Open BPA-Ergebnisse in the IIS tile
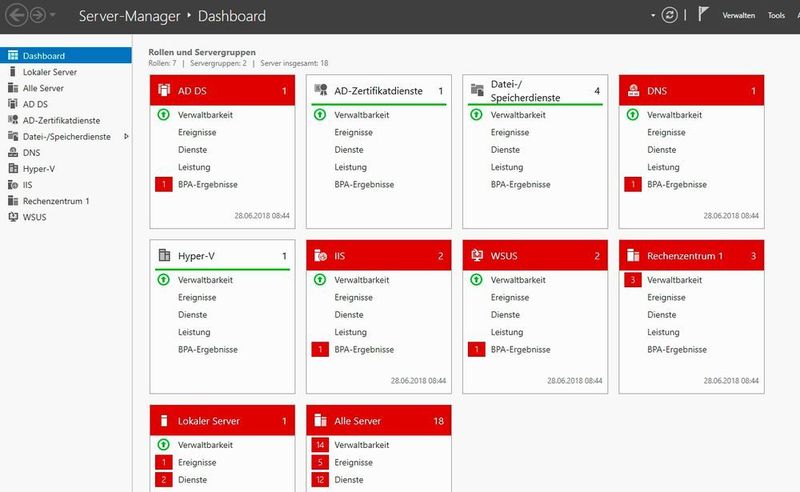 [364, 350]
